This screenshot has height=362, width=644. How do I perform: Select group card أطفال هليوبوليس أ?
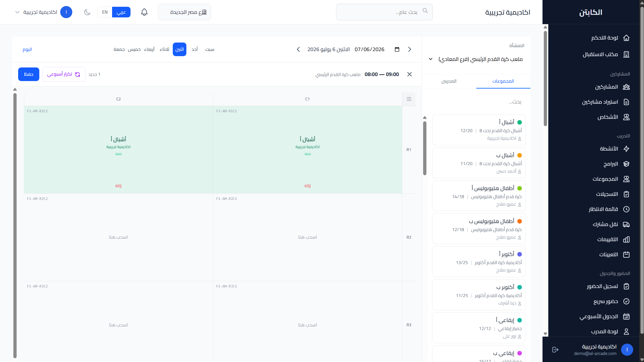pos(479,196)
